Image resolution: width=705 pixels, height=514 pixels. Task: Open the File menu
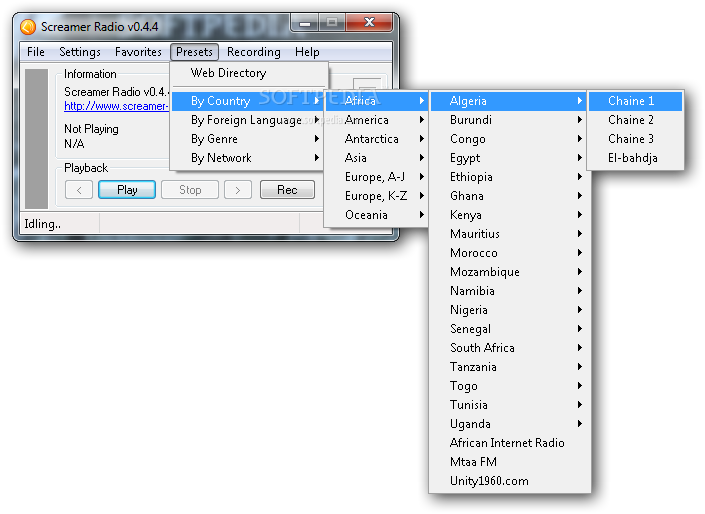pos(36,52)
